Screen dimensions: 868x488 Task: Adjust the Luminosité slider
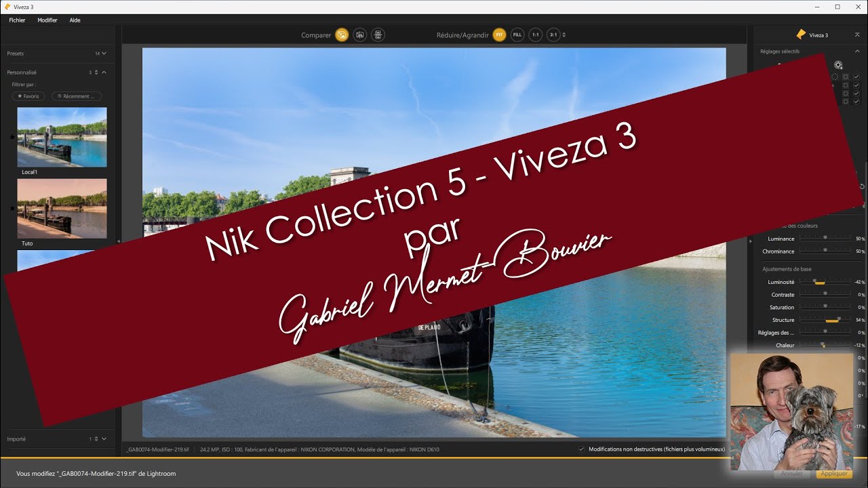coord(825,282)
